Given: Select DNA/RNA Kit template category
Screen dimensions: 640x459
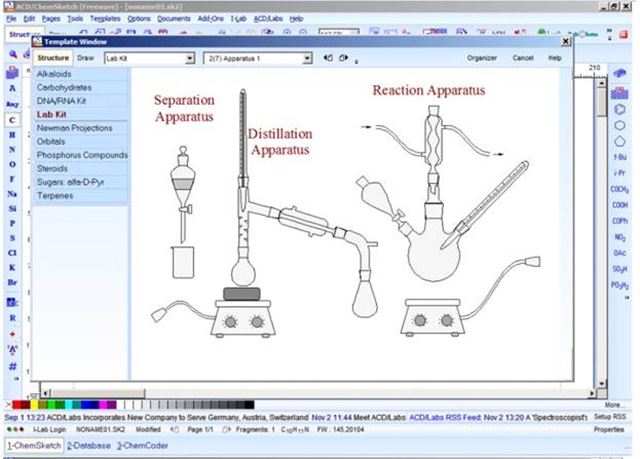Looking at the screenshot, I should (x=81, y=101).
